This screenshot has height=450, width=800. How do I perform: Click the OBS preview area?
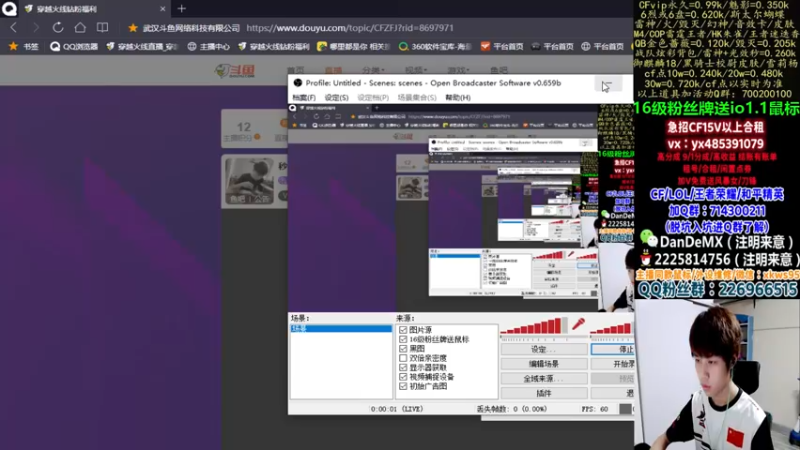point(461,208)
